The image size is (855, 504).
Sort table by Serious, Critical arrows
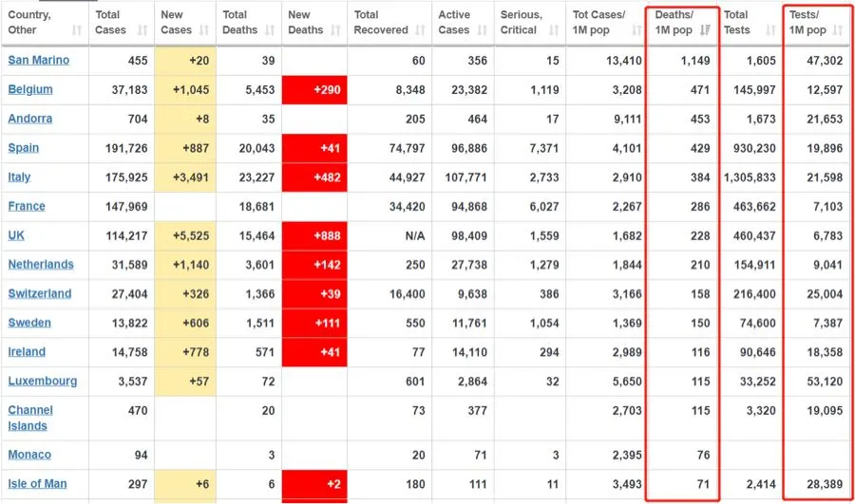click(x=554, y=30)
